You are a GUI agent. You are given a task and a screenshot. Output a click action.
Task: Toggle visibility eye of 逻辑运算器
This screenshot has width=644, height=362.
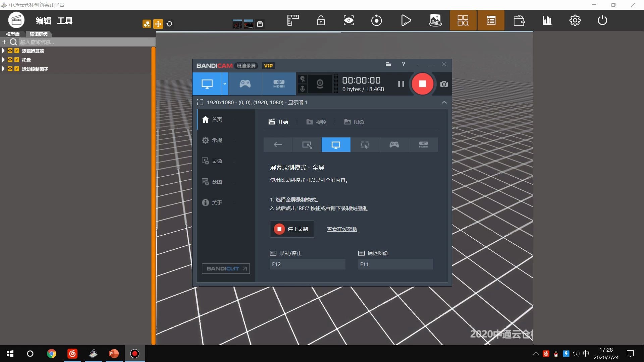(x=10, y=51)
